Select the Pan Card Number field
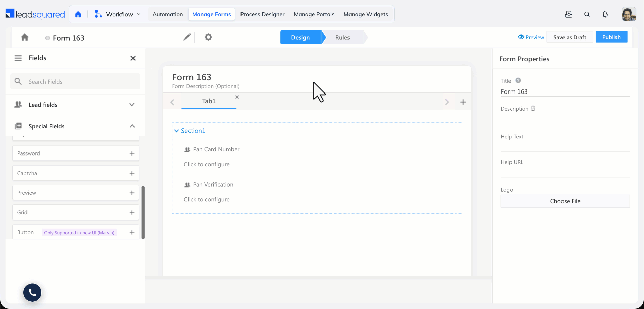This screenshot has width=644, height=309. pos(212,149)
